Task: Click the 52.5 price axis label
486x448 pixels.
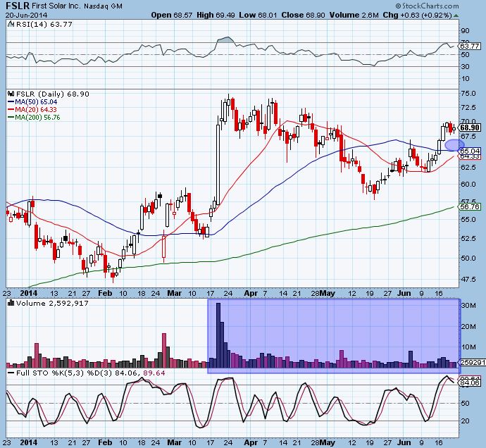Action: click(x=468, y=238)
